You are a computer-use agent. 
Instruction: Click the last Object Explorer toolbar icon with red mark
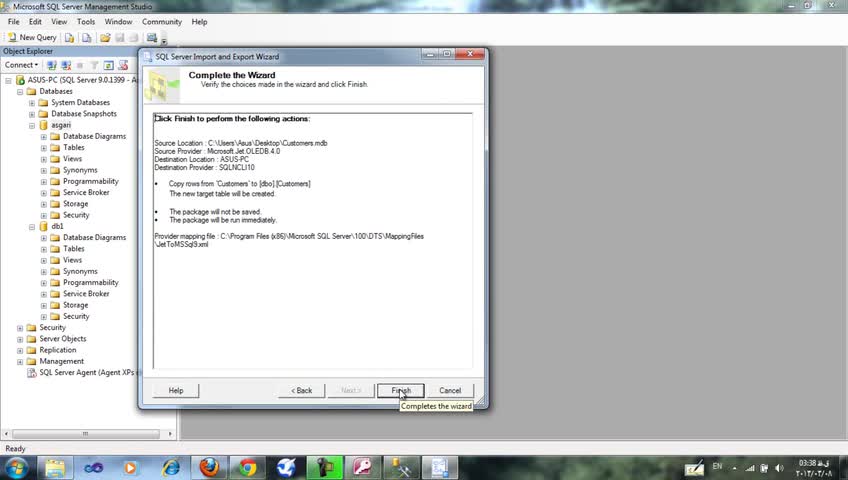pos(123,65)
